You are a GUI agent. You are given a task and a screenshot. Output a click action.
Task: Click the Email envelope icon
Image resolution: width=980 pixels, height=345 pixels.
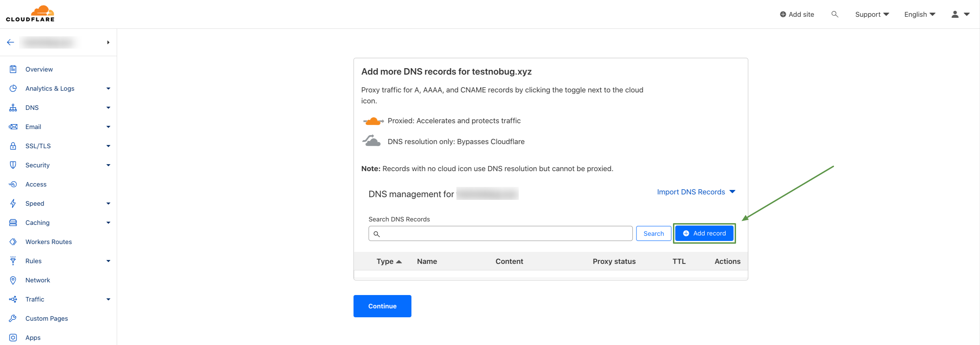click(13, 127)
